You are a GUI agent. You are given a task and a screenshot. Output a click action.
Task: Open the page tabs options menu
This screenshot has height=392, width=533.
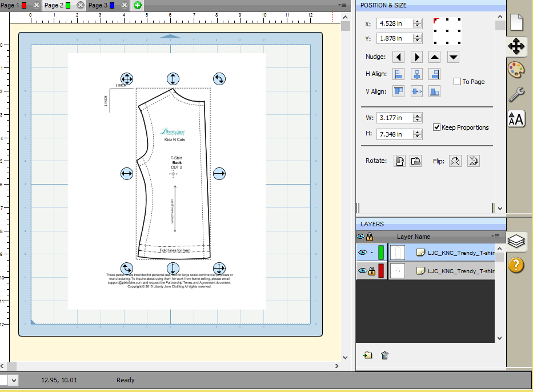pos(343,5)
